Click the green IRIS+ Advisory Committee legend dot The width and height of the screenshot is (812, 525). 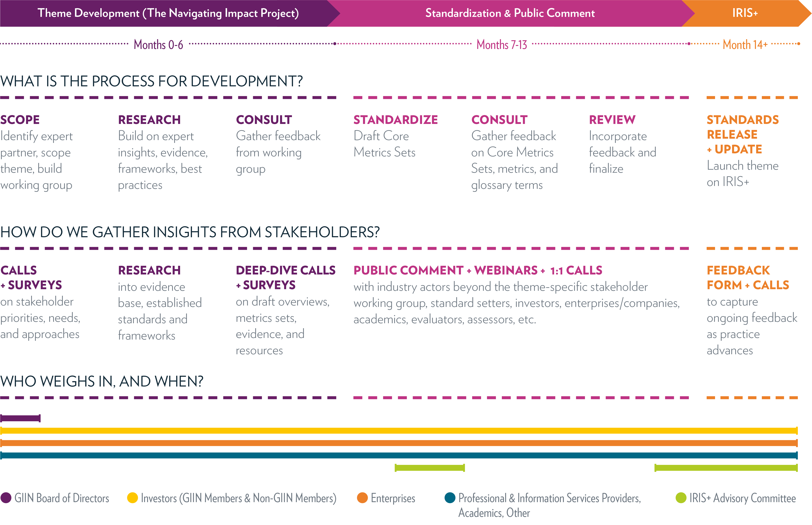click(681, 498)
